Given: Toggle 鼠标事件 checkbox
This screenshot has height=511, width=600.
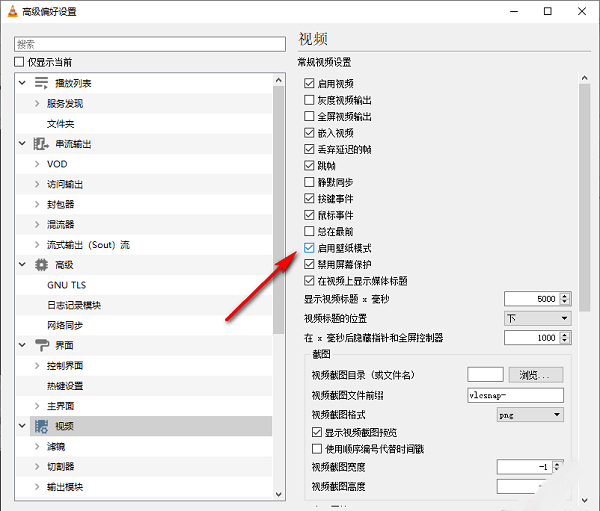Looking at the screenshot, I should tap(309, 215).
